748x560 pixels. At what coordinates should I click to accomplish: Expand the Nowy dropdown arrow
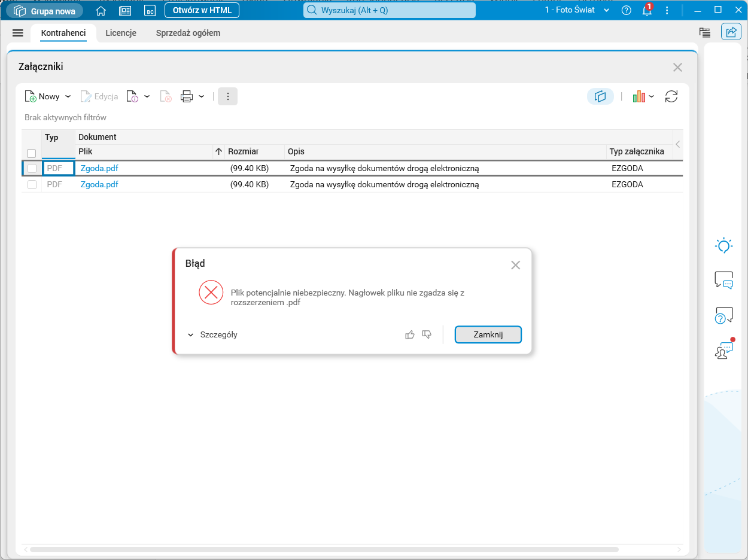point(68,96)
